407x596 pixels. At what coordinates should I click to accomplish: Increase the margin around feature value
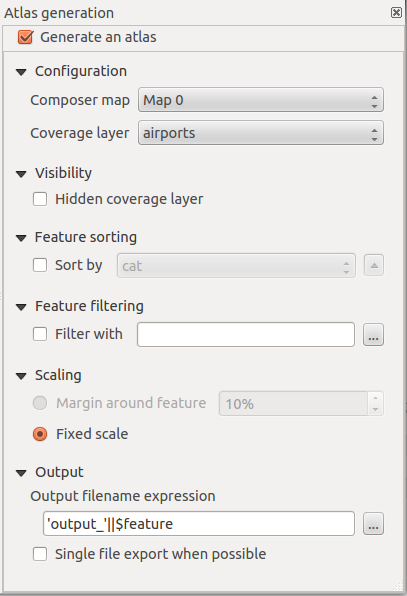375,398
